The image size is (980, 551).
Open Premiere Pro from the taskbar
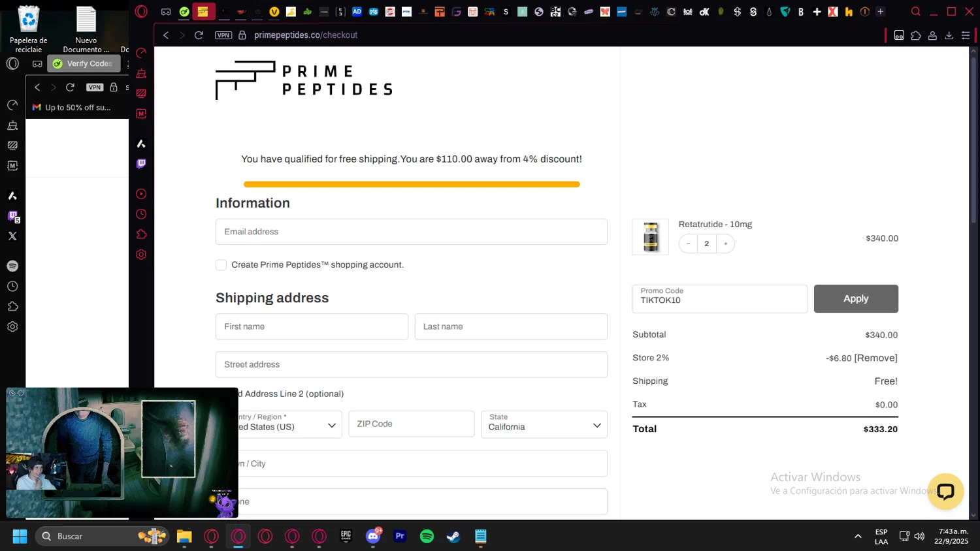coord(400,537)
